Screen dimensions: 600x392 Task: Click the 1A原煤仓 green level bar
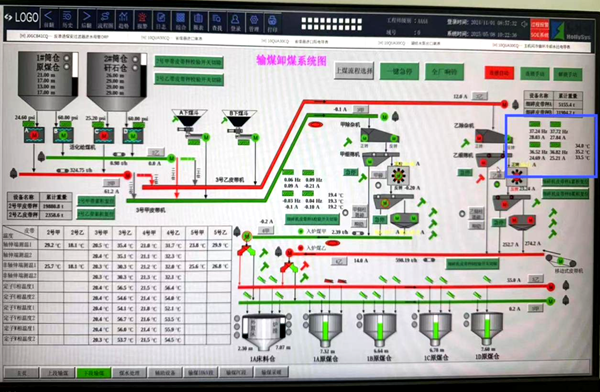tap(326, 331)
